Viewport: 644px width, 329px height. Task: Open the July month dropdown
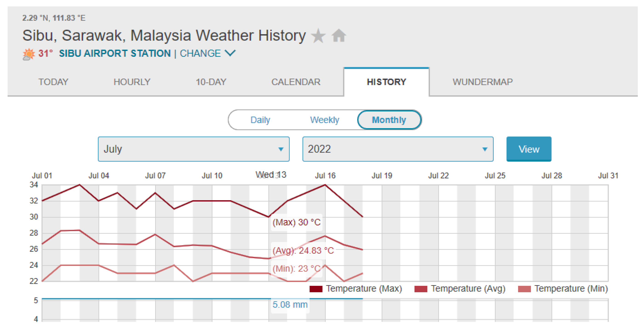click(194, 149)
